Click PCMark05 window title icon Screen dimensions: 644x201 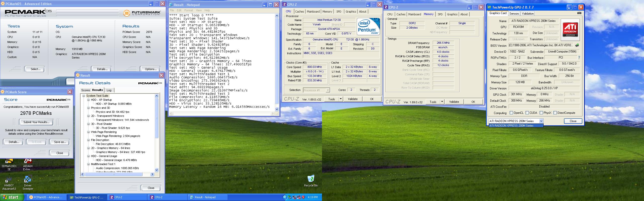[x=3, y=4]
